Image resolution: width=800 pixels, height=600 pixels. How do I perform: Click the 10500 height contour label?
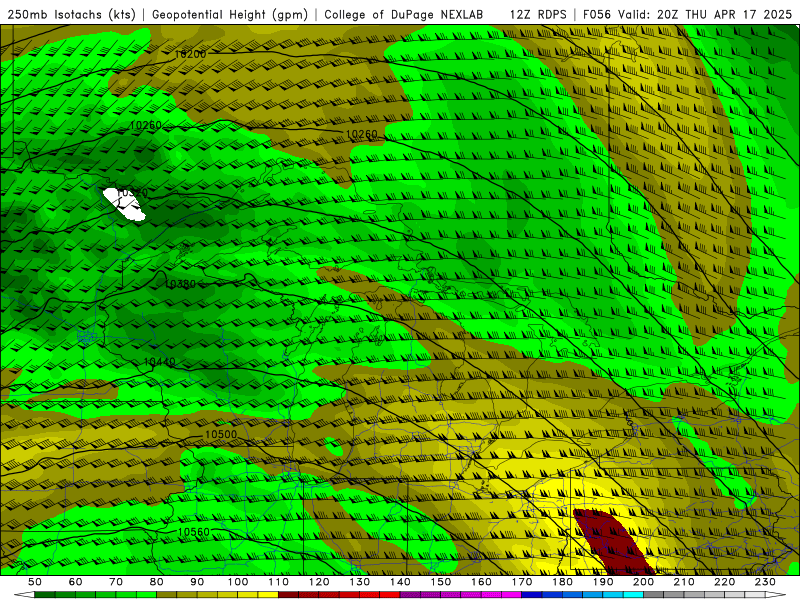point(221,434)
